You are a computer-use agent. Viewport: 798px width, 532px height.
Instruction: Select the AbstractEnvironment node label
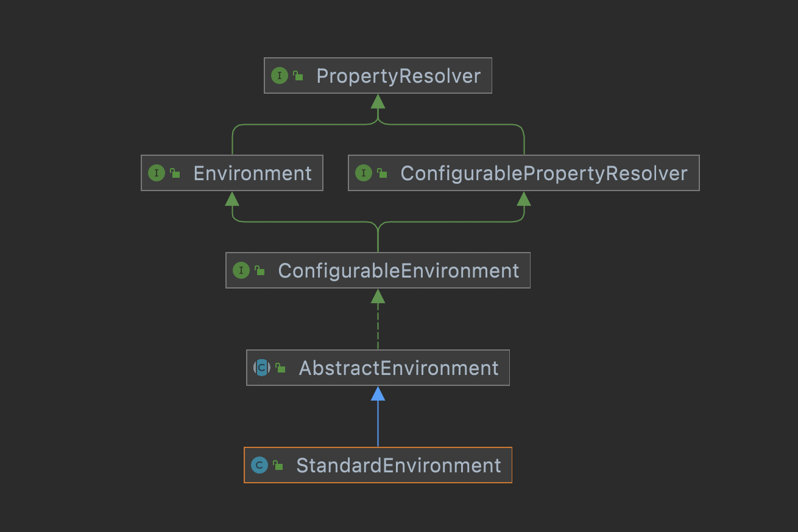[x=398, y=368]
